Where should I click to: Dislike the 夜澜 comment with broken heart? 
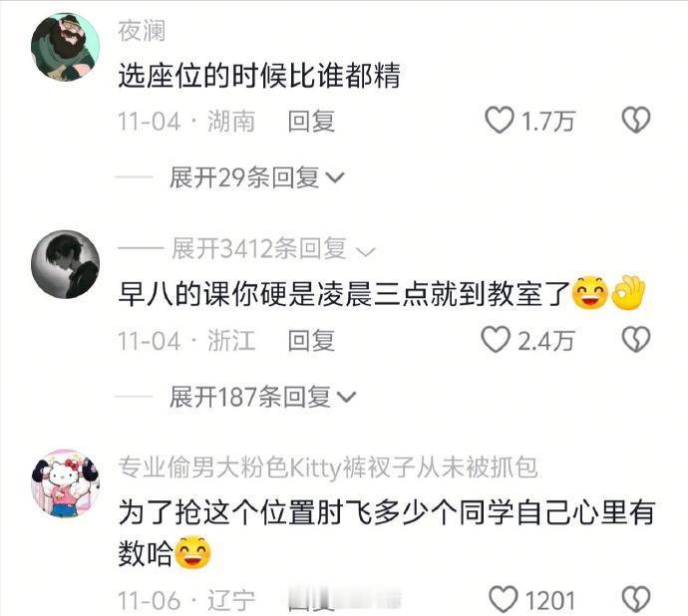point(636,120)
